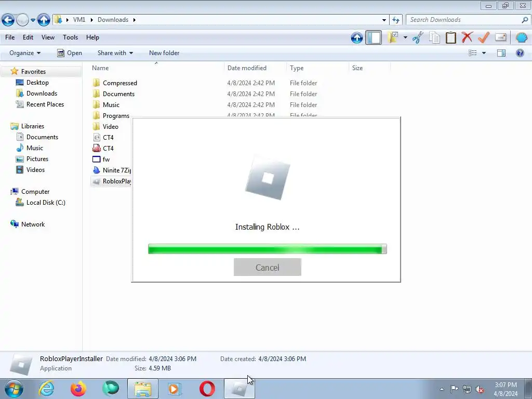Open the address bar previous locations dropdown
The width and height of the screenshot is (532, 399).
(x=384, y=20)
